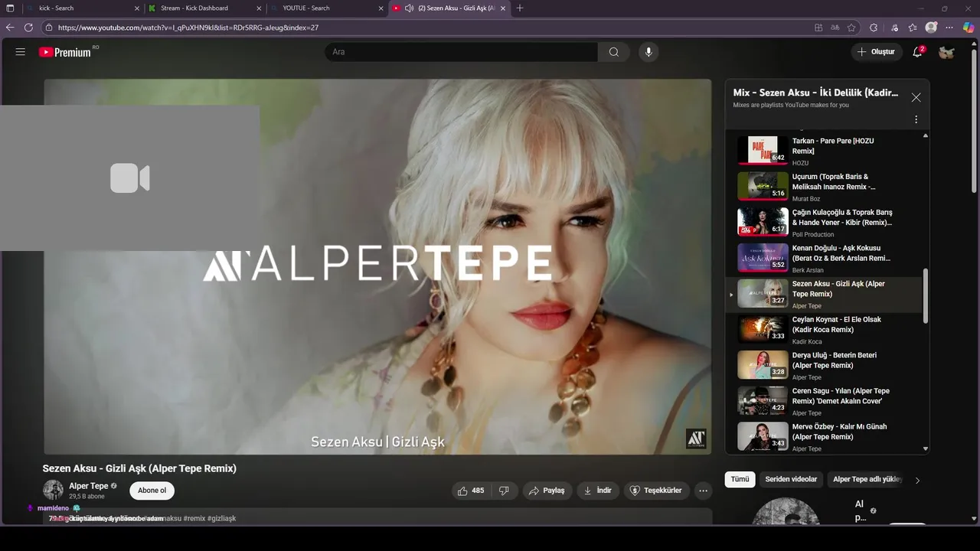Open Derya Uluğ - Beterin Beteri title
The width and height of the screenshot is (980, 551).
pyautogui.click(x=835, y=360)
